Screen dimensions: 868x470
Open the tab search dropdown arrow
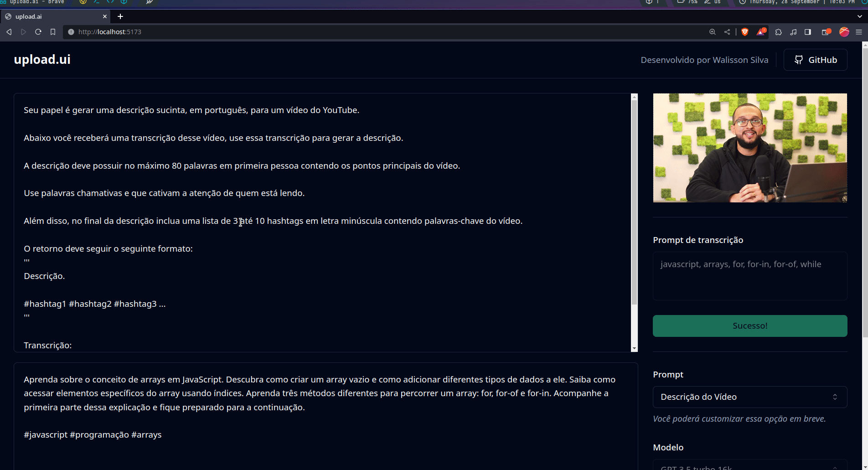coord(860,16)
